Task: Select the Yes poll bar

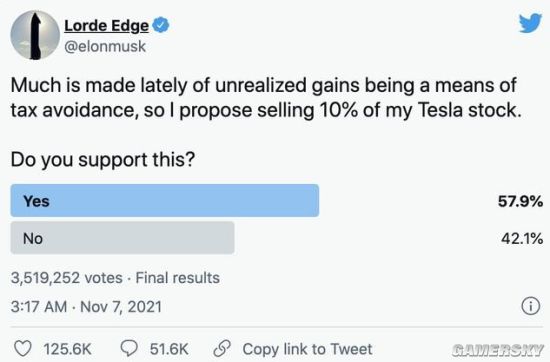Action: (165, 201)
